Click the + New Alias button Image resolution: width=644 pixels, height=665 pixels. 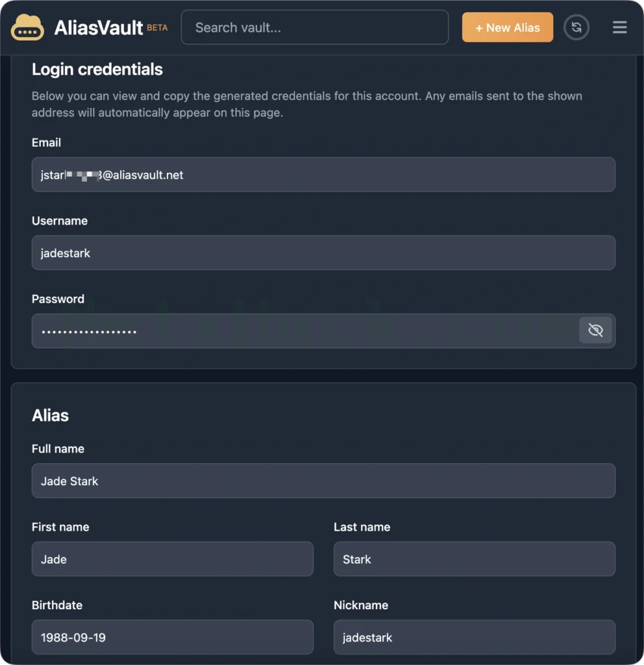click(508, 27)
